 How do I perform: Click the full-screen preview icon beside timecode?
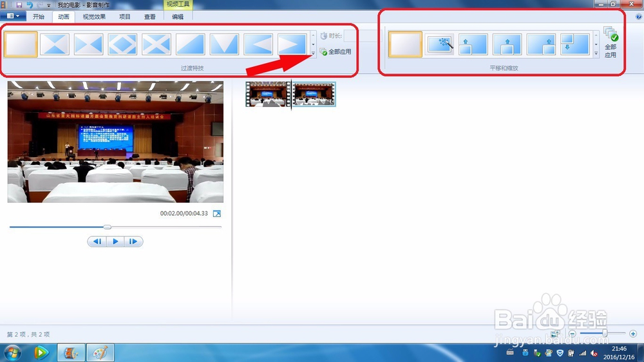217,214
